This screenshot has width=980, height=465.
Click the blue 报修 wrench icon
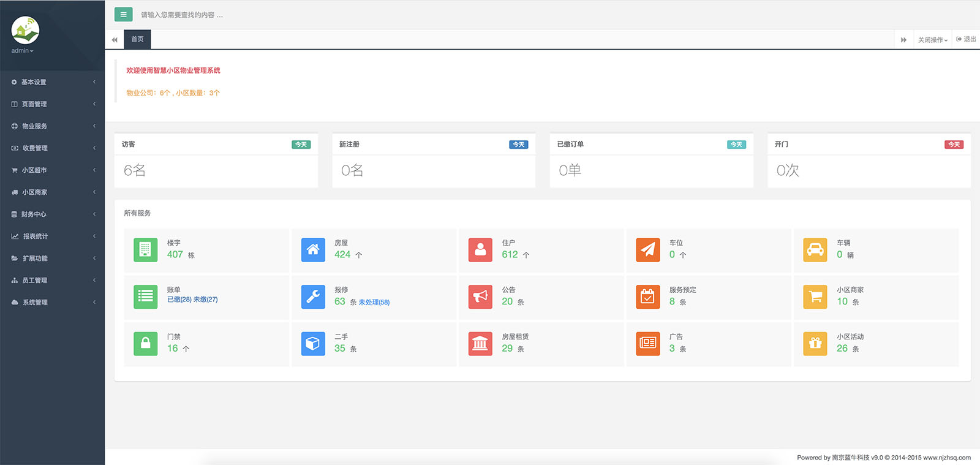pos(313,297)
